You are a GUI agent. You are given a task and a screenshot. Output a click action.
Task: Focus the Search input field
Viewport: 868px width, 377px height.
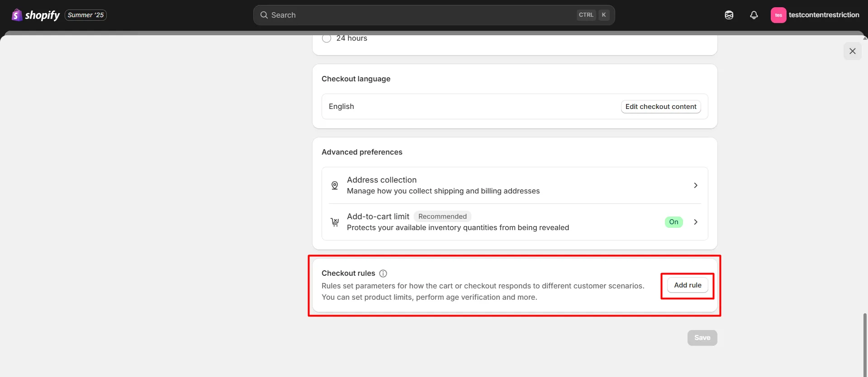(434, 15)
